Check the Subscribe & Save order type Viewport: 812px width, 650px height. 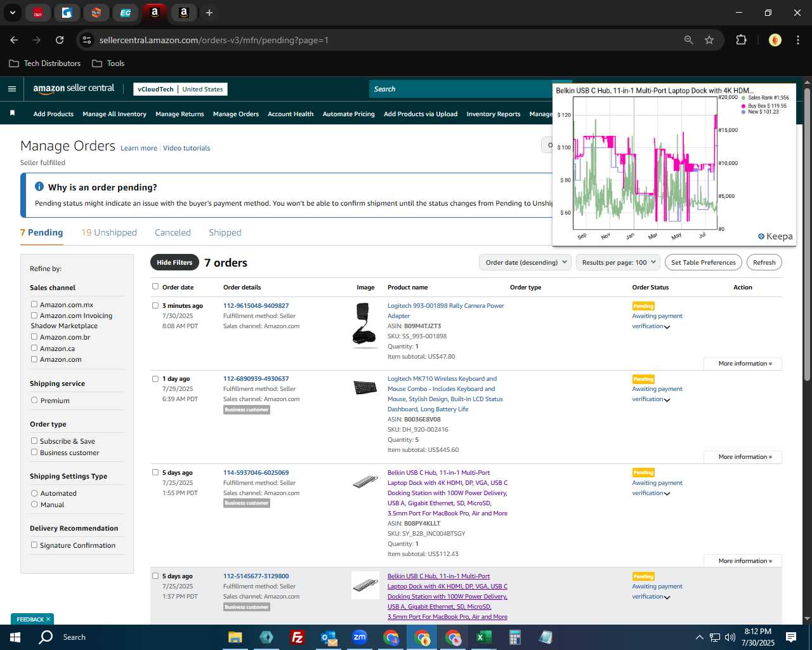[34, 441]
